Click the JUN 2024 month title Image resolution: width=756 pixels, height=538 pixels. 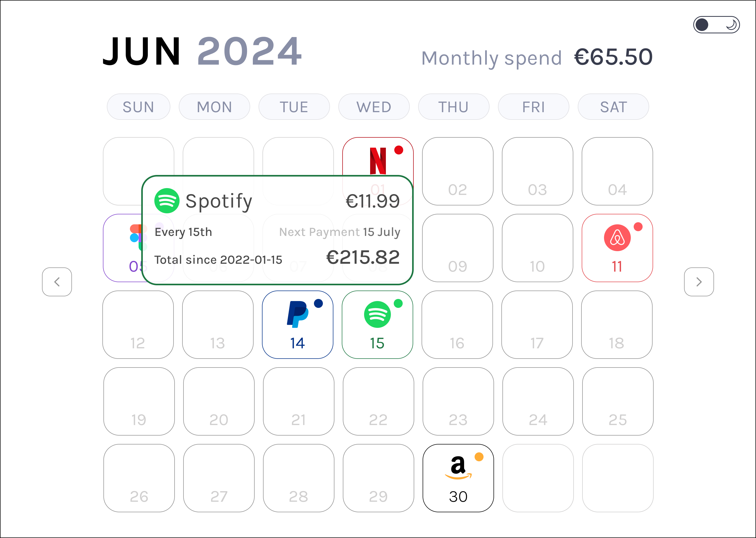pos(202,52)
